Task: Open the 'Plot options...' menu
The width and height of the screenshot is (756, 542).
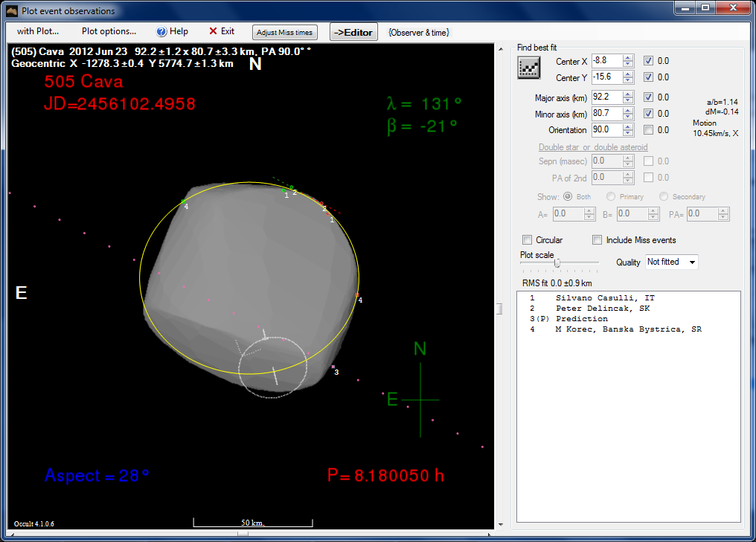Action: [x=109, y=31]
